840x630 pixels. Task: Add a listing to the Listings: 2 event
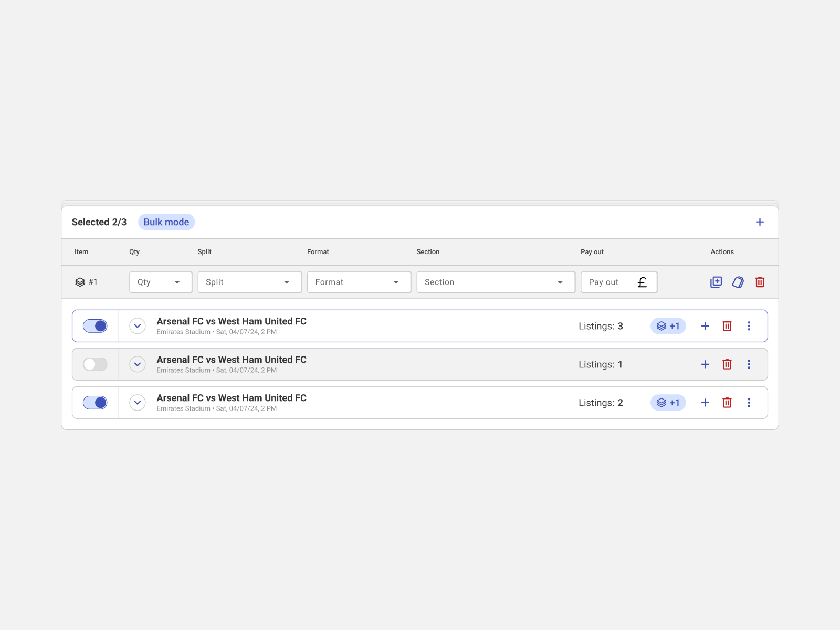[705, 403]
